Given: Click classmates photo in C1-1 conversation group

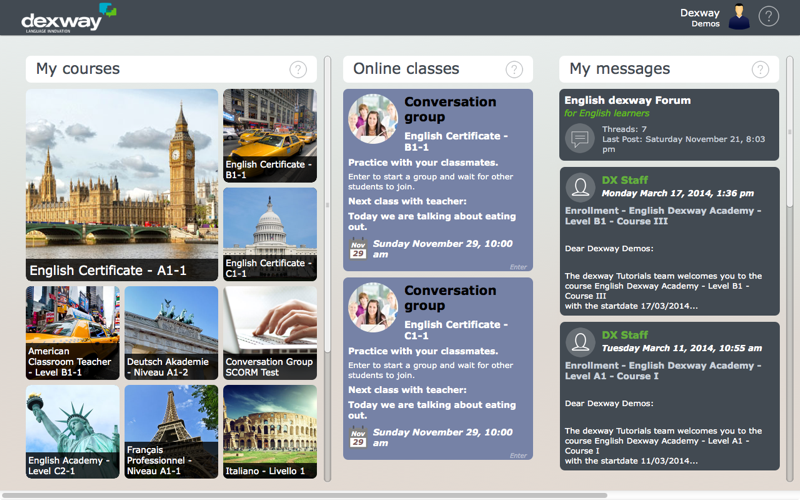Looking at the screenshot, I should pos(373,307).
